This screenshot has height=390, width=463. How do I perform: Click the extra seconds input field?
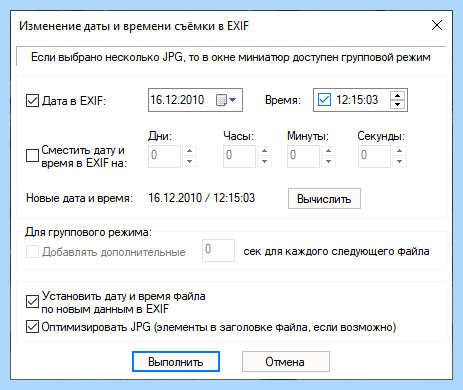click(x=218, y=250)
